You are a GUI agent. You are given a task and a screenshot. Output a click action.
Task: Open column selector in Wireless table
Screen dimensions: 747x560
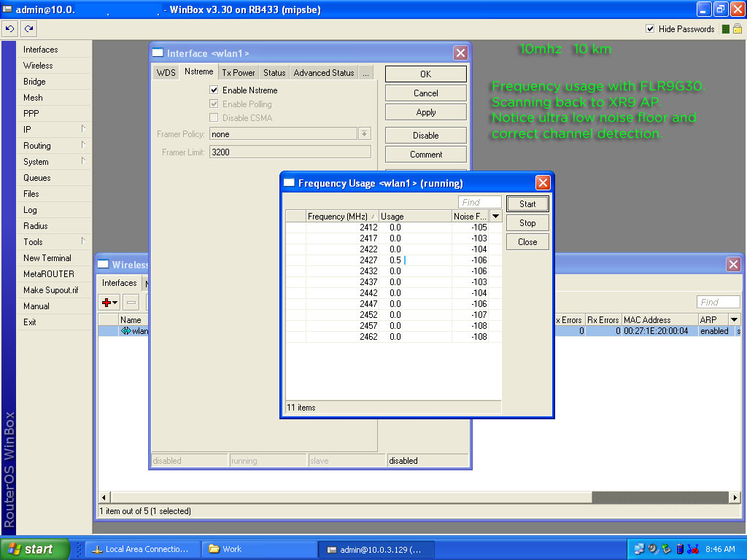click(734, 319)
